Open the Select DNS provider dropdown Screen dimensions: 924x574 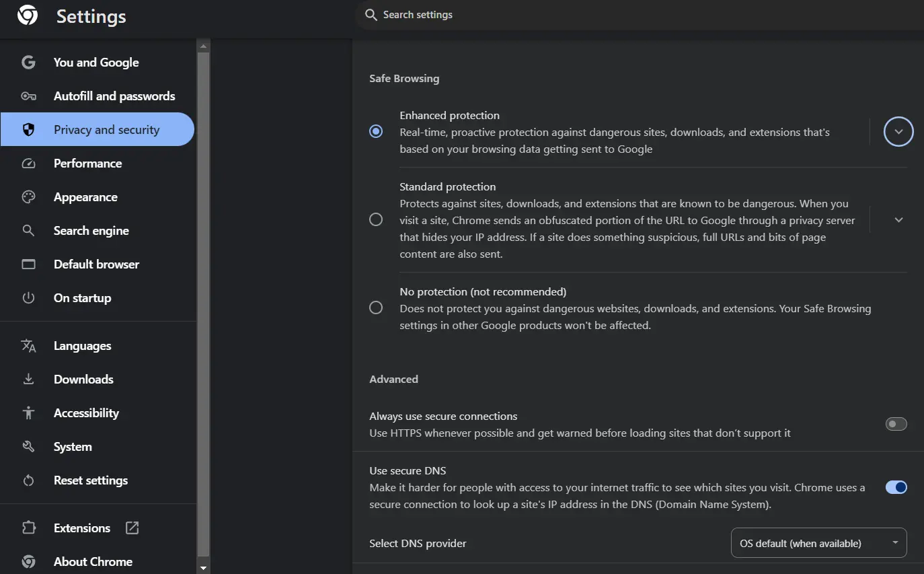(818, 543)
